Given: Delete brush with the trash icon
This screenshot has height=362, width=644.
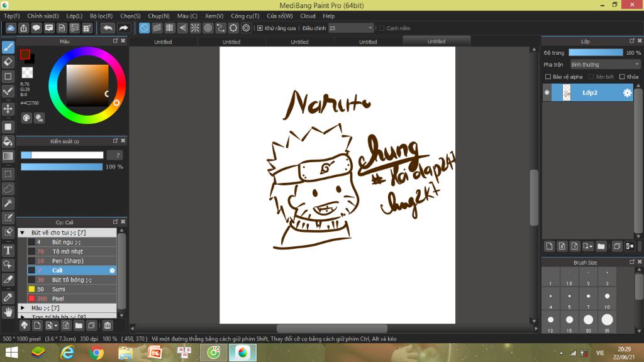Looking at the screenshot, I should tap(108, 326).
